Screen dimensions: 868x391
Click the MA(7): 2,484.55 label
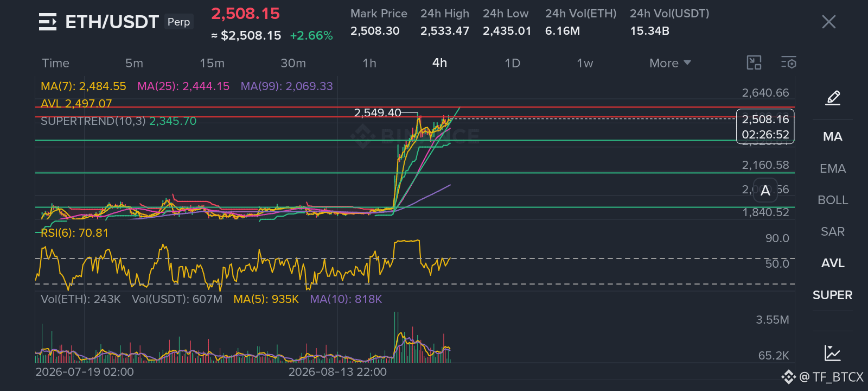click(84, 86)
